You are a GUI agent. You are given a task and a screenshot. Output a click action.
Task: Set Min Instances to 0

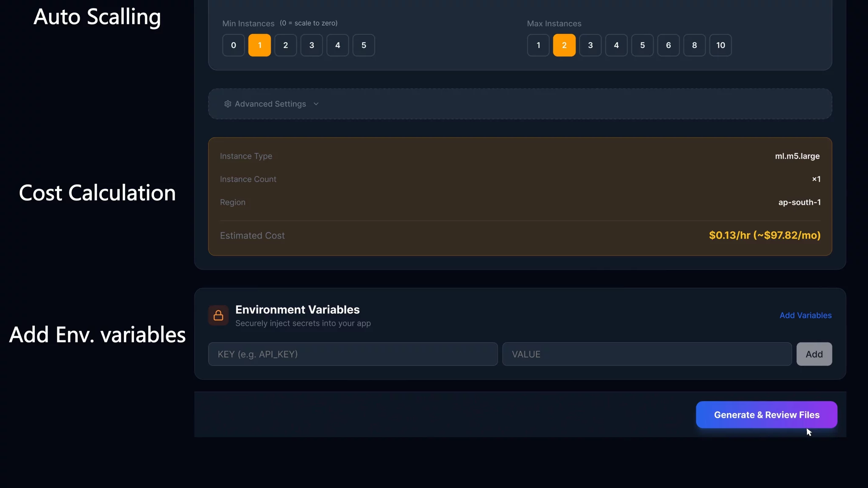pyautogui.click(x=233, y=45)
